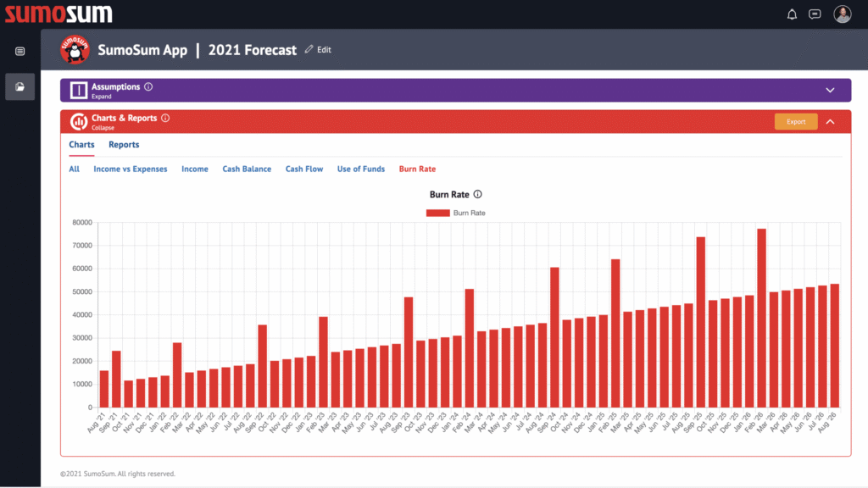The width and height of the screenshot is (868, 488).
Task: Switch to the Reports tab
Action: (x=124, y=145)
